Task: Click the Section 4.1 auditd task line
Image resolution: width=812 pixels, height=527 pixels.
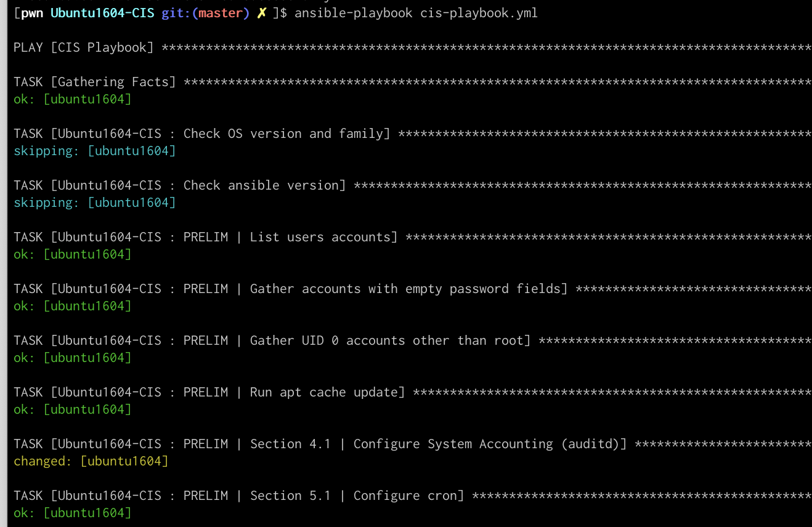Action: (412, 444)
